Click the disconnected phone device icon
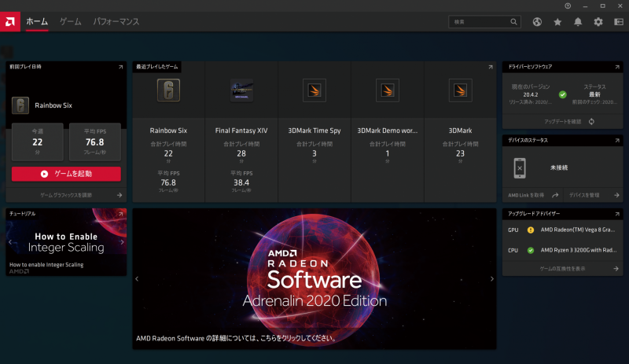Screen dimensions: 629x364 pyautogui.click(x=520, y=168)
